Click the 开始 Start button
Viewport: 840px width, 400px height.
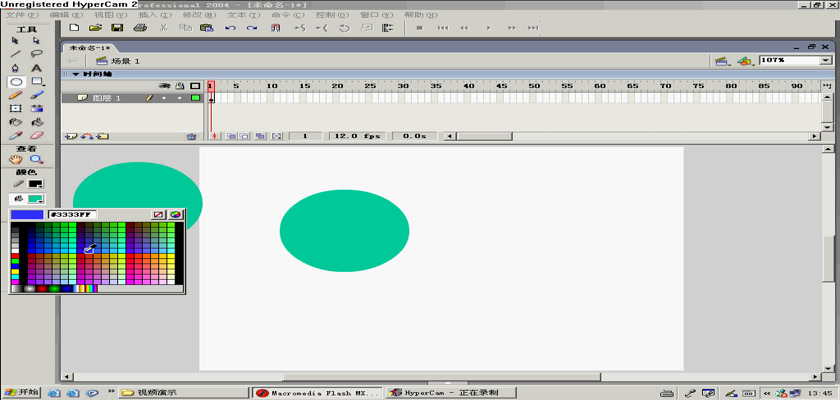20,393
